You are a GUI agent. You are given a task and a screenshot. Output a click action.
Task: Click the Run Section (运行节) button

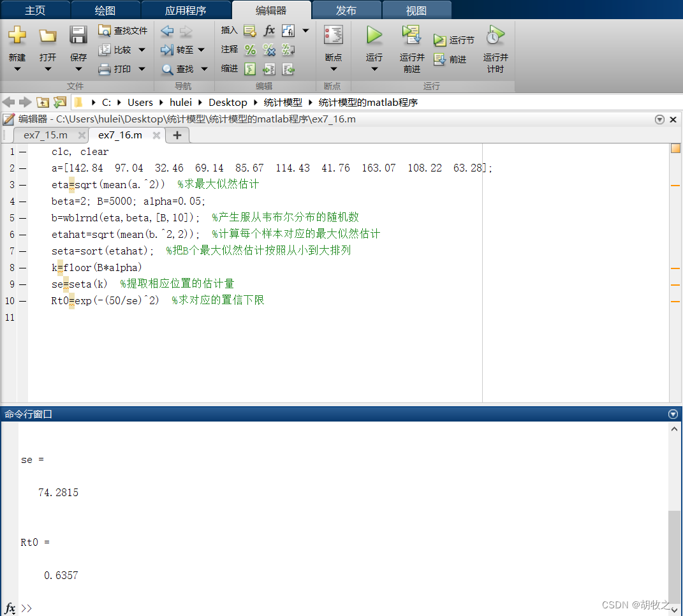click(x=453, y=40)
